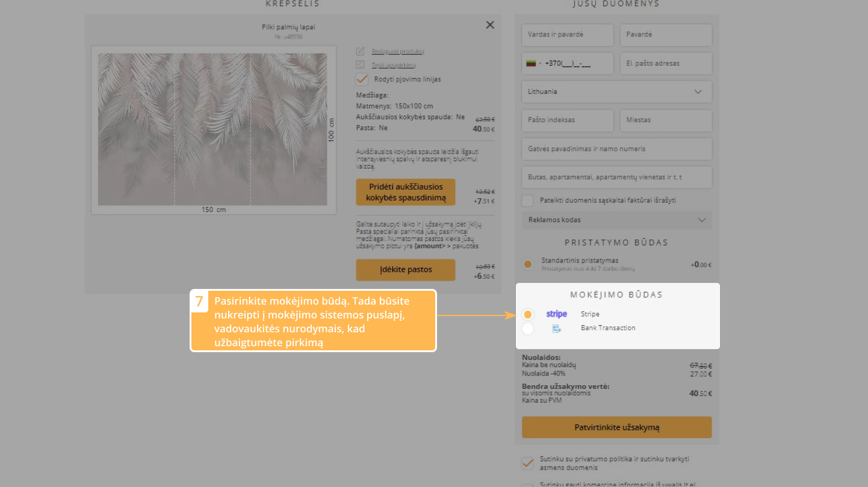This screenshot has width=868, height=487.
Task: Enable invoice data checkbox
Action: click(x=528, y=200)
